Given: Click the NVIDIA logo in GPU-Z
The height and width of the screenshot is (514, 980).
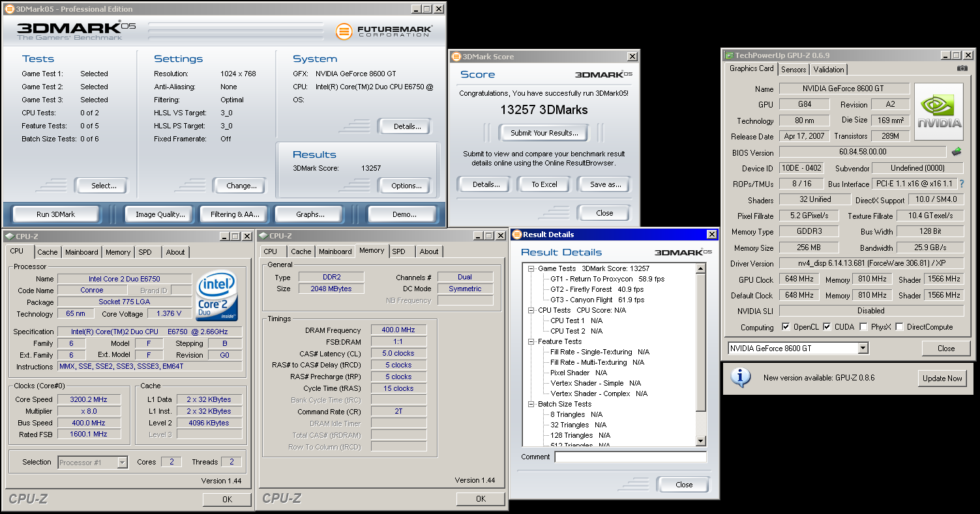Looking at the screenshot, I should pos(939,112).
